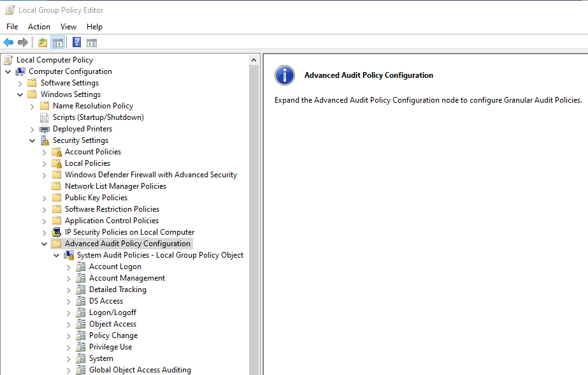588x375 pixels.
Task: Select the Name Resolution Policy item
Action: point(93,106)
